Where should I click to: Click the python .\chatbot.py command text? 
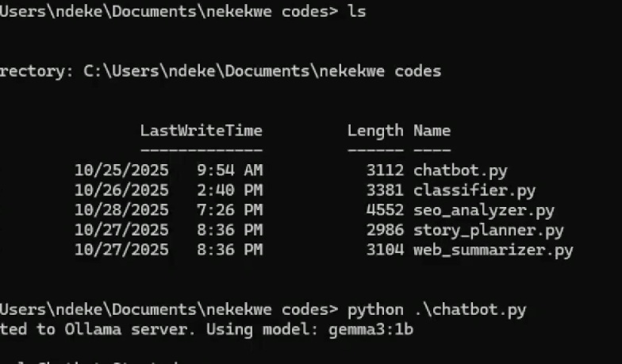pos(431,308)
